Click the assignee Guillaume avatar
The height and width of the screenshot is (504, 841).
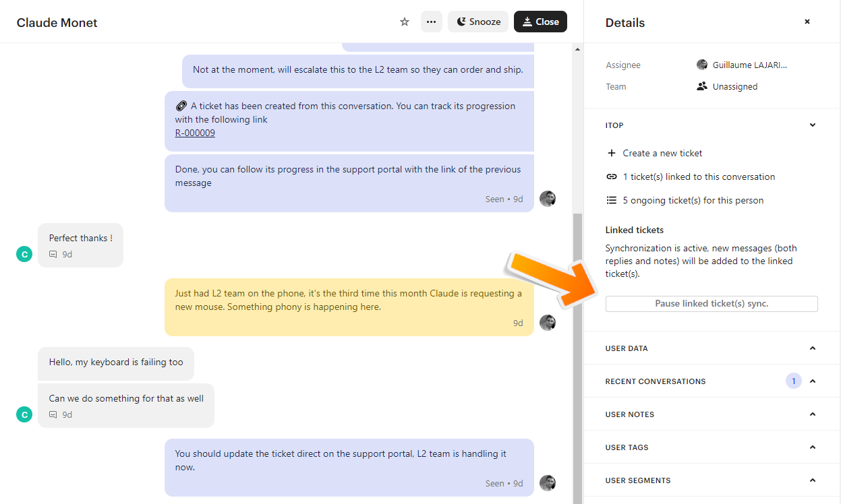click(x=702, y=65)
